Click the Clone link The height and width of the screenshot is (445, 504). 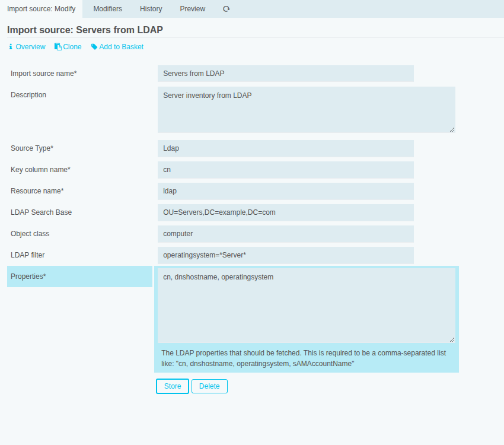point(72,47)
